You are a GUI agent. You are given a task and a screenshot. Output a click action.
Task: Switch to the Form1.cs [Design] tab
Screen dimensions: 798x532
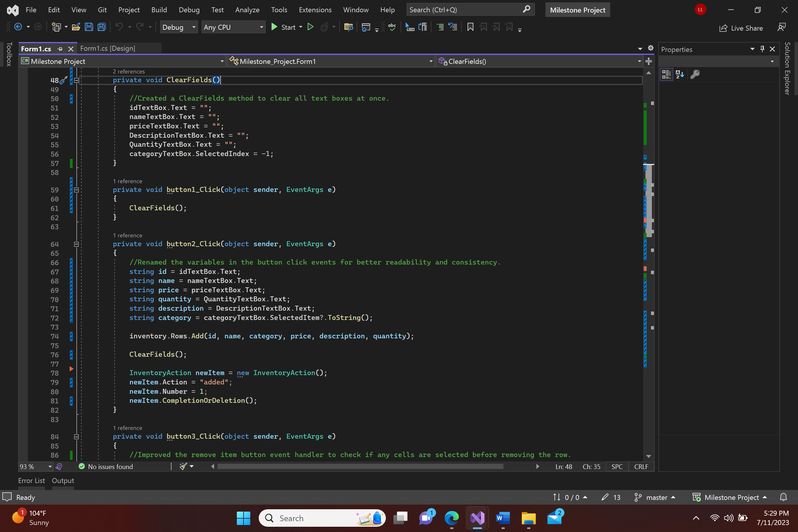coord(108,48)
